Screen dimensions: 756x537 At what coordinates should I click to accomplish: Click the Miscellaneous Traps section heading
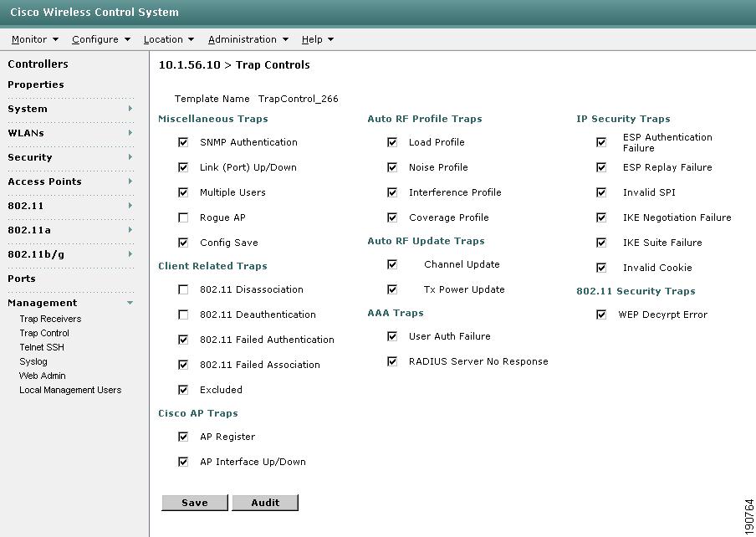[213, 119]
